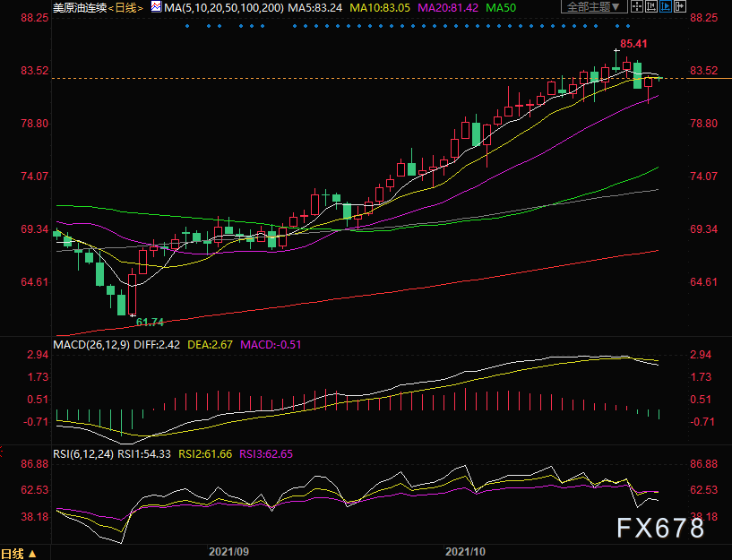Viewport: 732px width, 560px height.
Task: Click the DEA:2.67 value
Action: (210, 345)
